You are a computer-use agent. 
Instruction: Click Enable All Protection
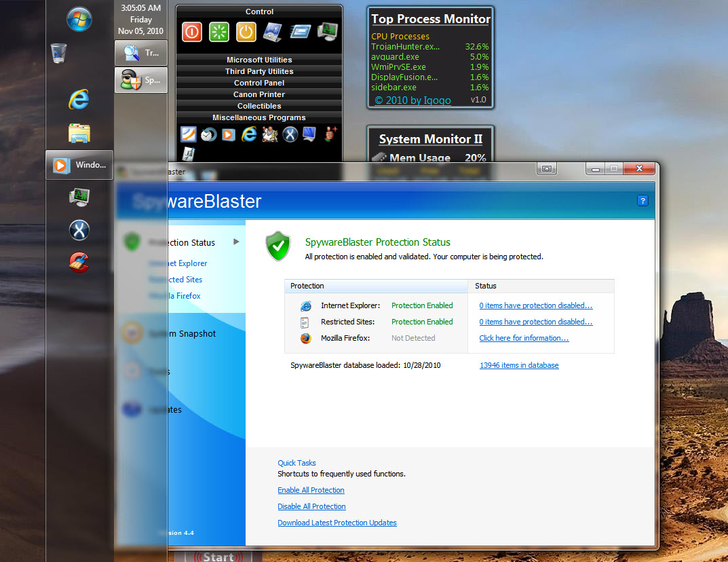311,490
